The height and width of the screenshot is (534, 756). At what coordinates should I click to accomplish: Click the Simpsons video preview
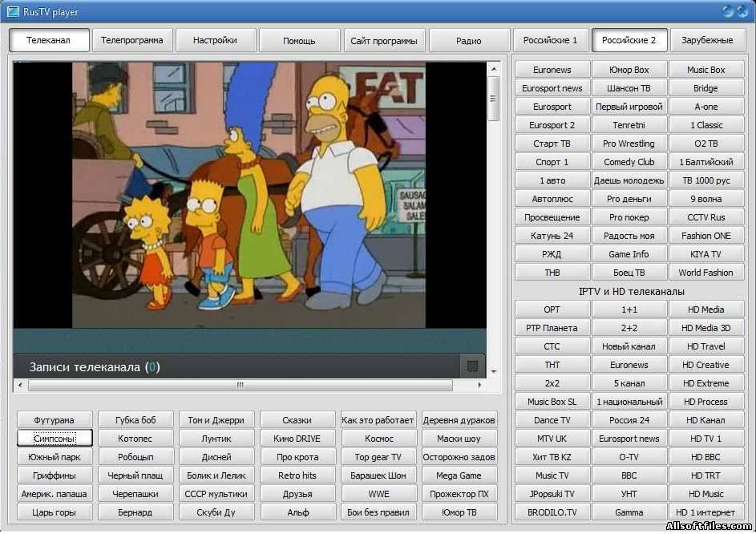[249, 195]
